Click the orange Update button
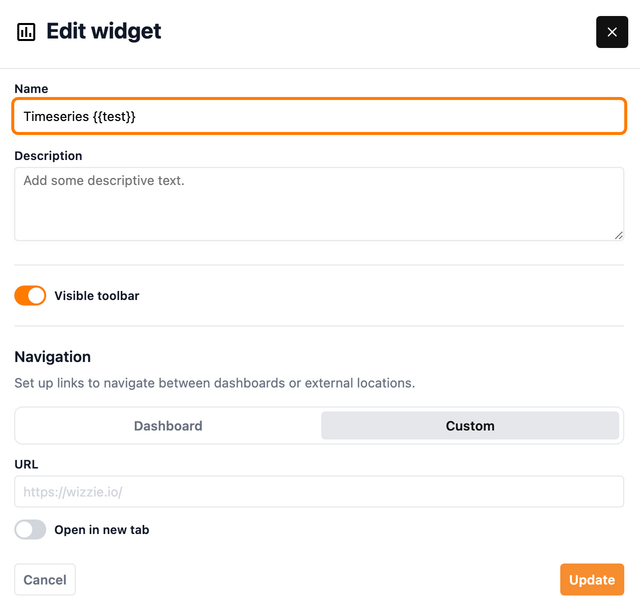Screen dimensions: 640x605 click(x=592, y=580)
